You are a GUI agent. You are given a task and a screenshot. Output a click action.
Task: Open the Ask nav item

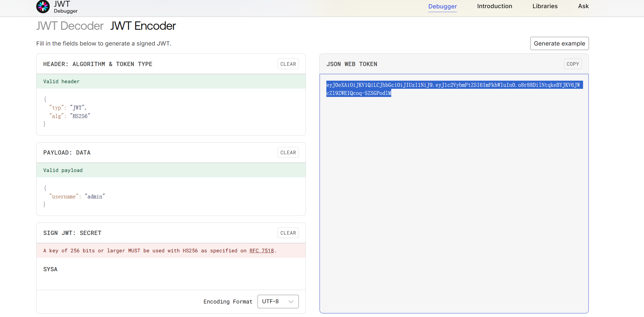pos(583,6)
